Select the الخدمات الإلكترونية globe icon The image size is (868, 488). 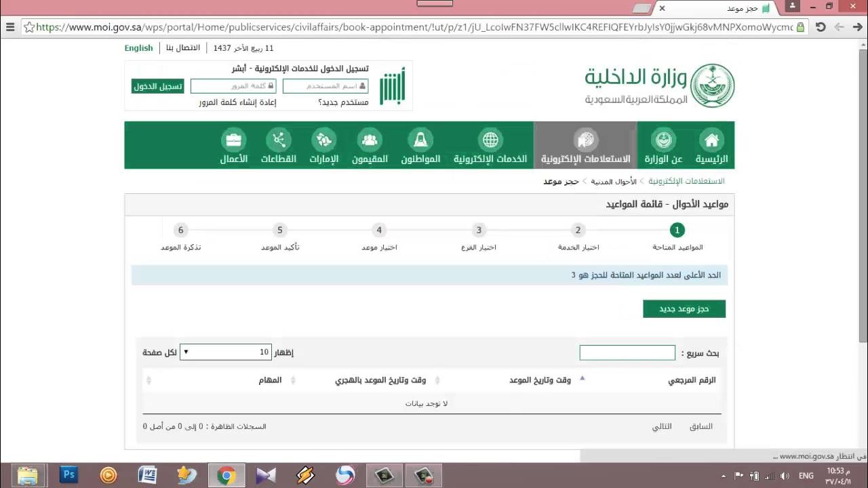point(490,140)
